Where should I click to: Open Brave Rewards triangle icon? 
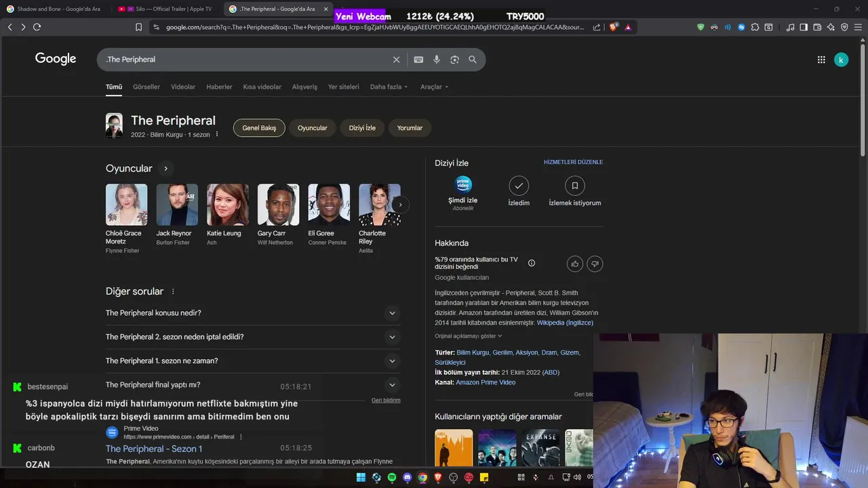(628, 27)
